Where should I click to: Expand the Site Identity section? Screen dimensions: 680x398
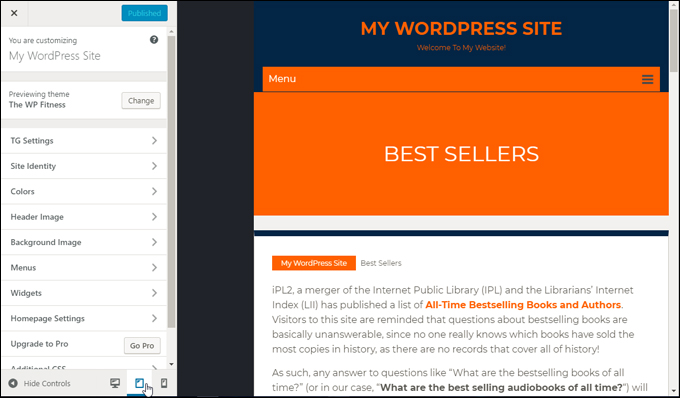pyautogui.click(x=84, y=166)
